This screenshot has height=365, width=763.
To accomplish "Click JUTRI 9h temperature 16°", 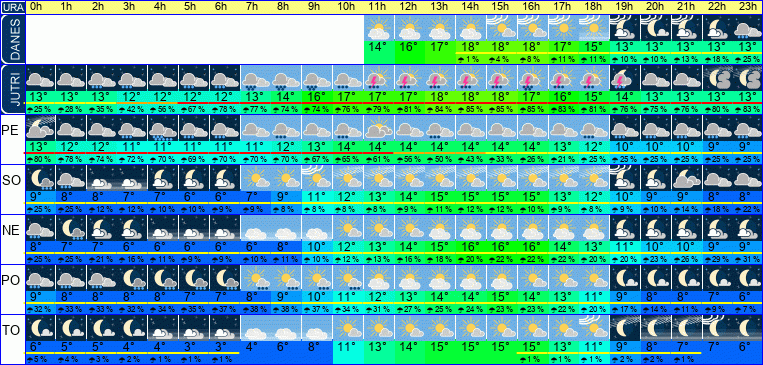I will (x=316, y=97).
